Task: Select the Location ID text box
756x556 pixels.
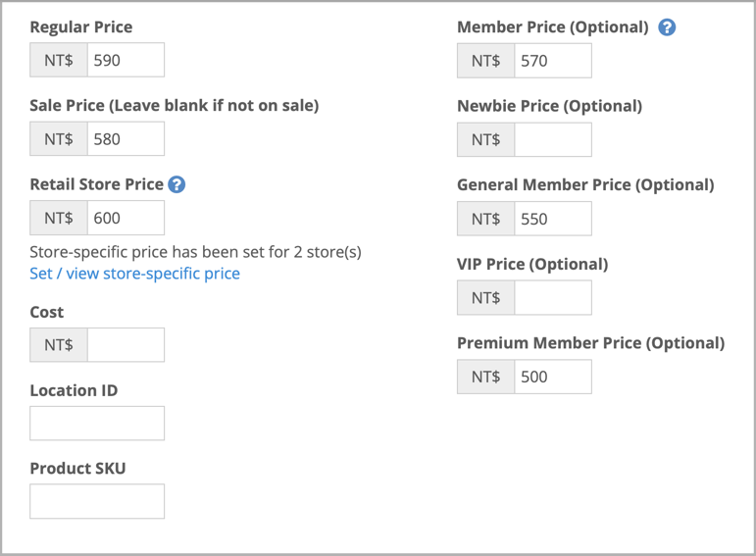Action: click(97, 424)
